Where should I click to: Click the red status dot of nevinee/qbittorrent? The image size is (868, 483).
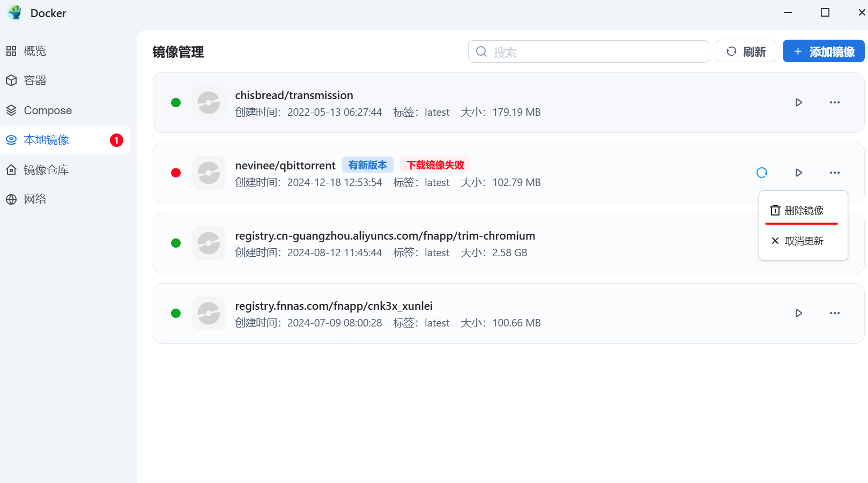tap(176, 173)
